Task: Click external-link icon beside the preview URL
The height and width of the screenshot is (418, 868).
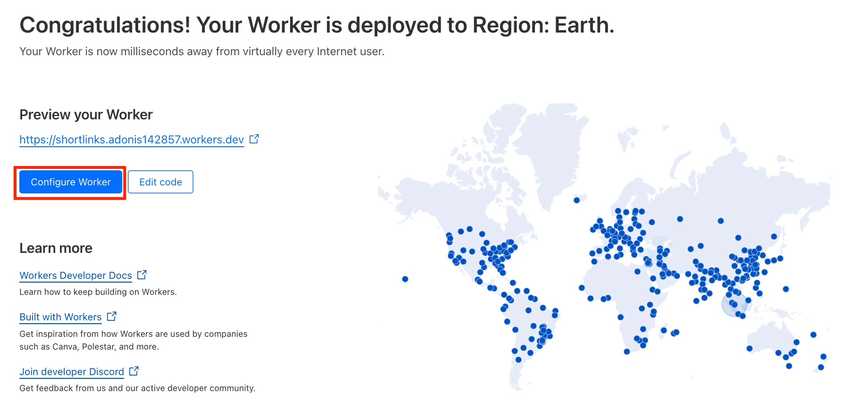Action: [x=254, y=139]
